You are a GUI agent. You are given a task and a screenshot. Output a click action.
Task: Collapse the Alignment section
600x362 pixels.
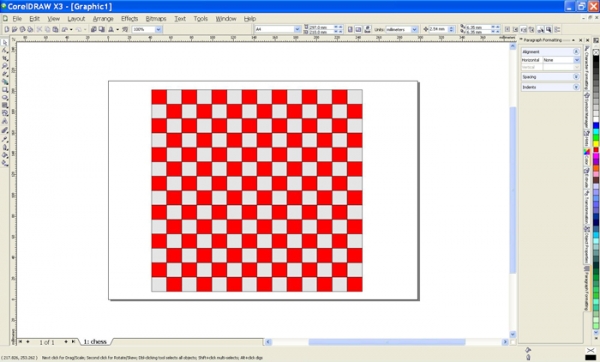pyautogui.click(x=576, y=52)
